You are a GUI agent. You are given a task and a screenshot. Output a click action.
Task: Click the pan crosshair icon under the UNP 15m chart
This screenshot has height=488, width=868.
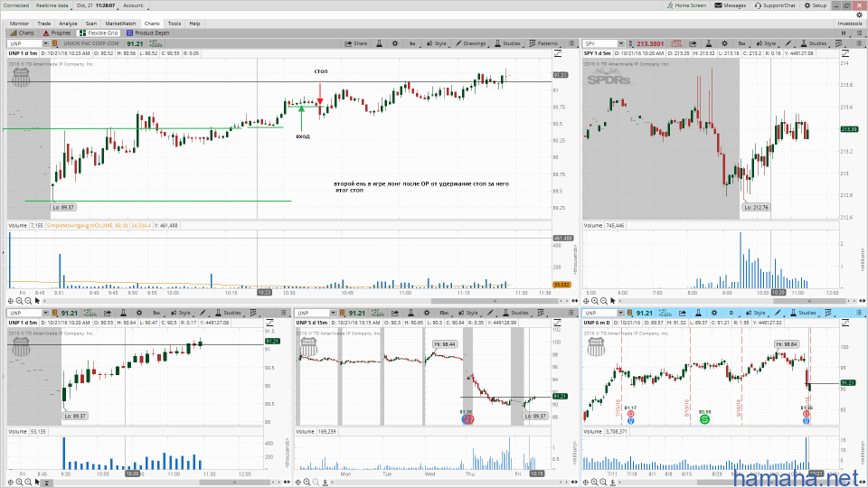(298, 482)
